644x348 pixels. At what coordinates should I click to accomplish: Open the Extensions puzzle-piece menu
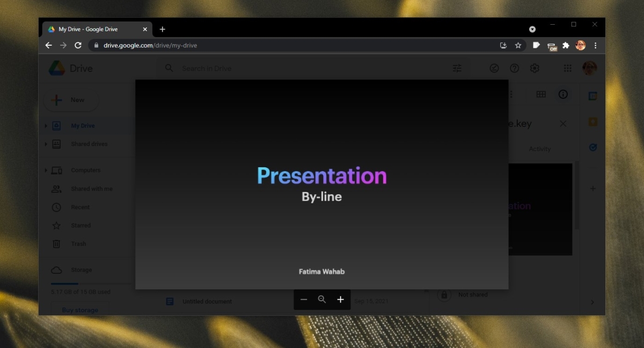tap(566, 46)
